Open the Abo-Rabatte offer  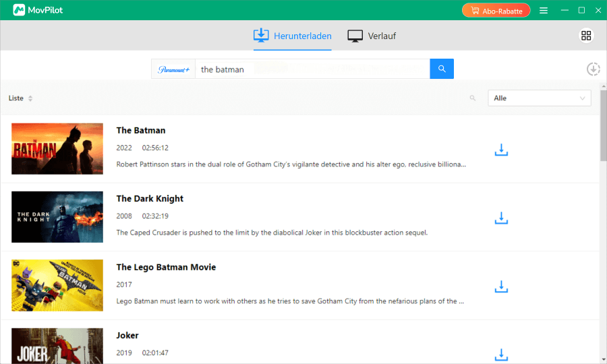point(496,10)
